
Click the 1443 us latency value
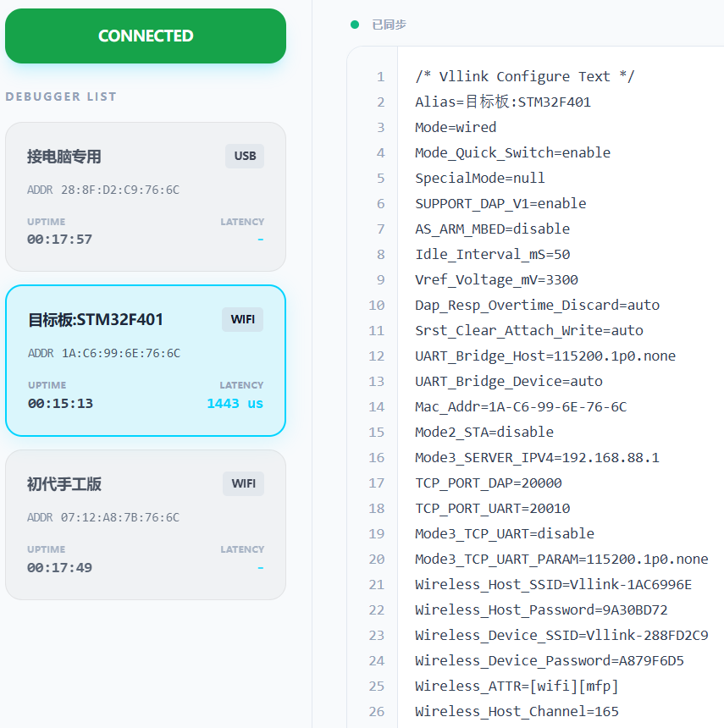coord(235,404)
